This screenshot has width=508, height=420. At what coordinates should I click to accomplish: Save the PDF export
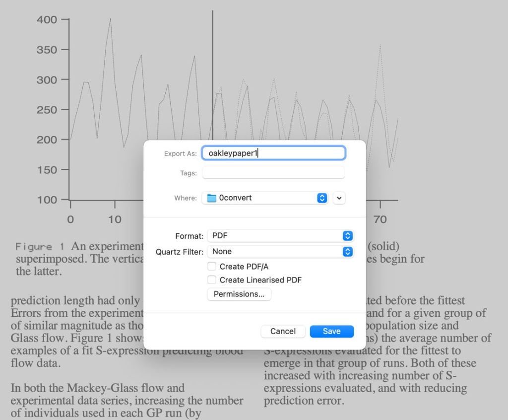pyautogui.click(x=331, y=331)
